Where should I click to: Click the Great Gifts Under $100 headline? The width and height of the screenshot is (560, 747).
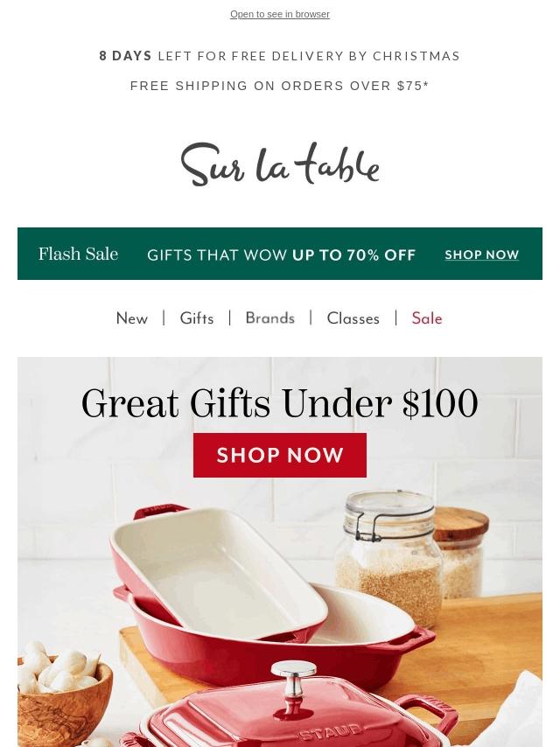pos(280,403)
